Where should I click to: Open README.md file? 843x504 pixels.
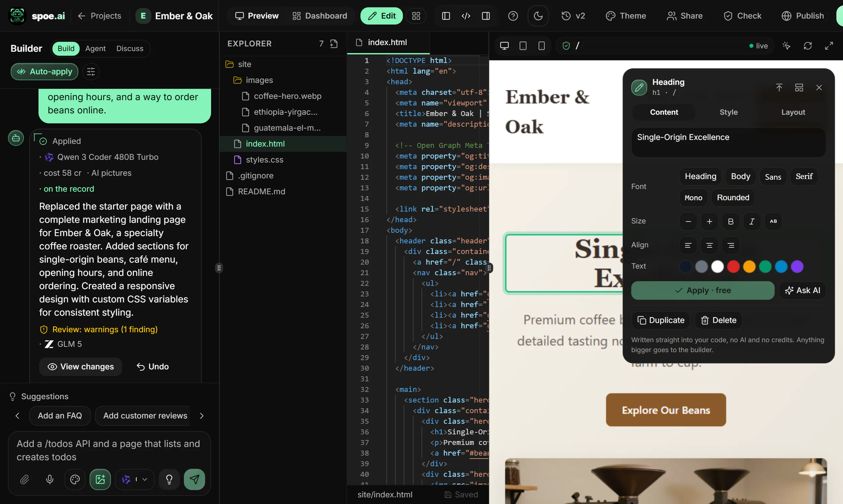(x=282, y=191)
